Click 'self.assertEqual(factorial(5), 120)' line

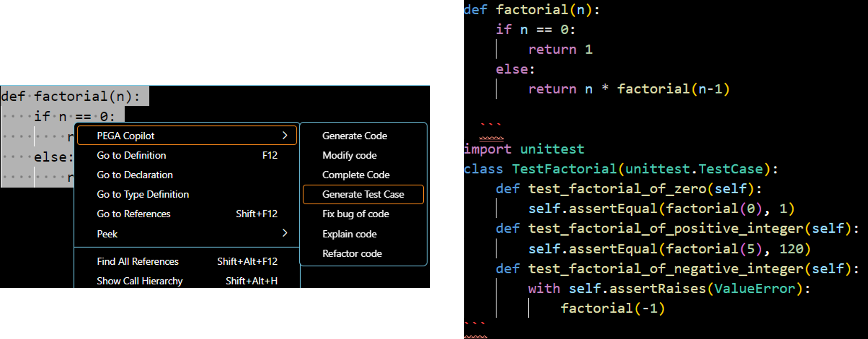pos(669,248)
